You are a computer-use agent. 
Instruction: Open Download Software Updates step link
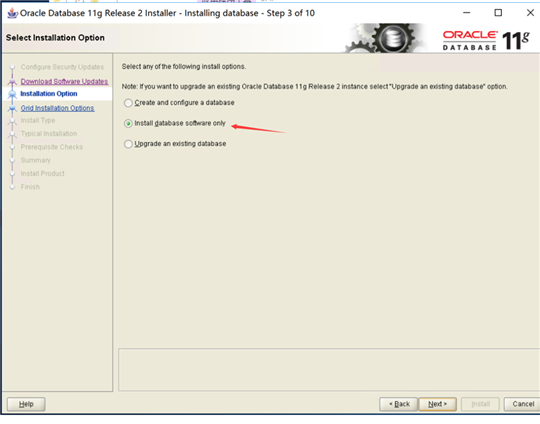click(x=64, y=81)
